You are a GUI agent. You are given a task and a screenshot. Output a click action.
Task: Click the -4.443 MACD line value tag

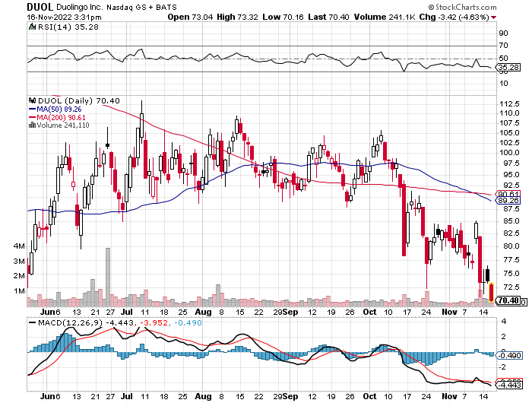pyautogui.click(x=509, y=385)
